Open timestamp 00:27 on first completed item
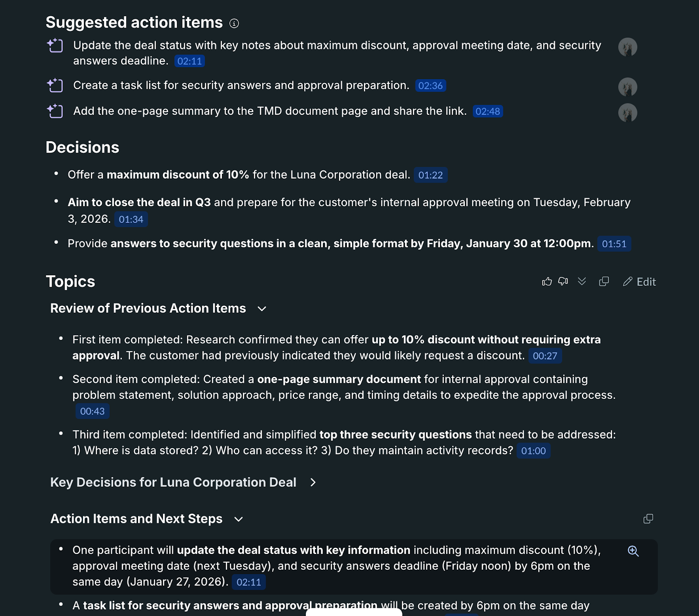This screenshot has width=699, height=616. point(545,356)
